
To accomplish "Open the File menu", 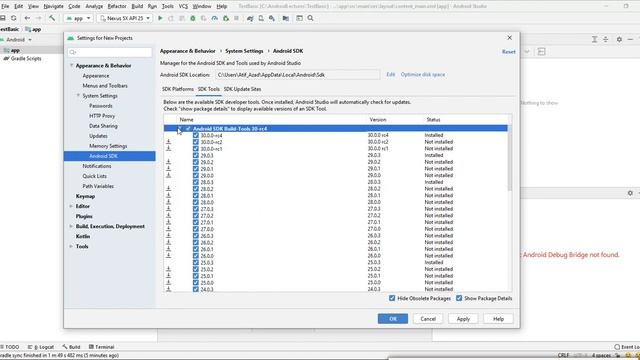I will [x=5, y=6].
